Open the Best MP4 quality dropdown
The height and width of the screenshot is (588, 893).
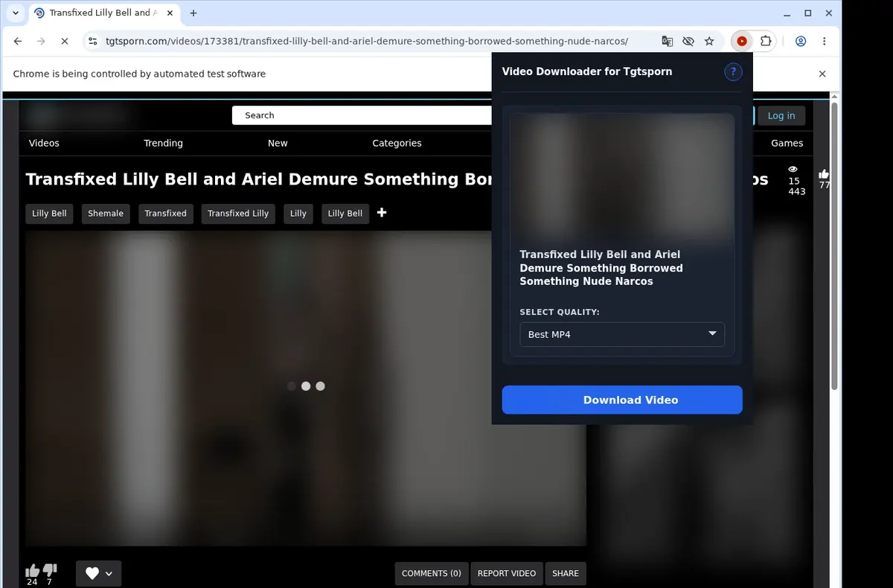(622, 334)
